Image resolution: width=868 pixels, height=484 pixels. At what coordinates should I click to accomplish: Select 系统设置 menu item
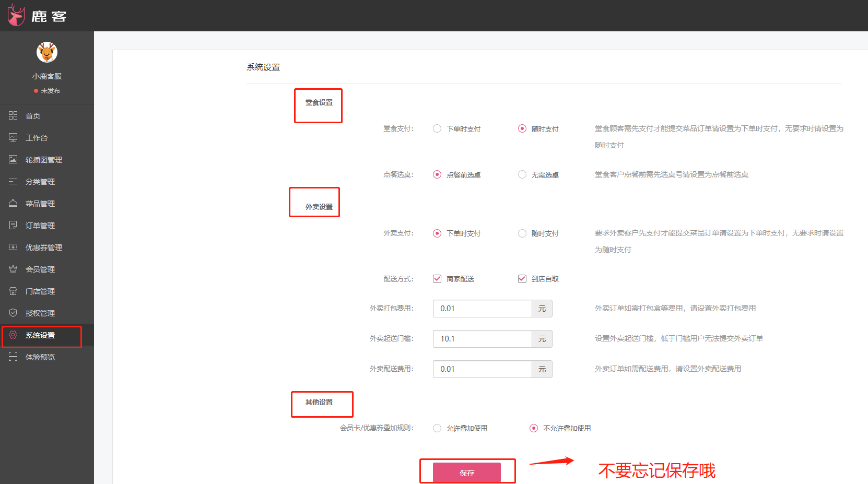click(47, 335)
